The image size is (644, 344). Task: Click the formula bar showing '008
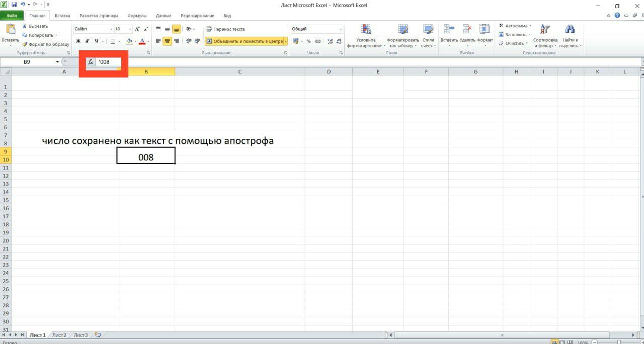[x=352, y=62]
